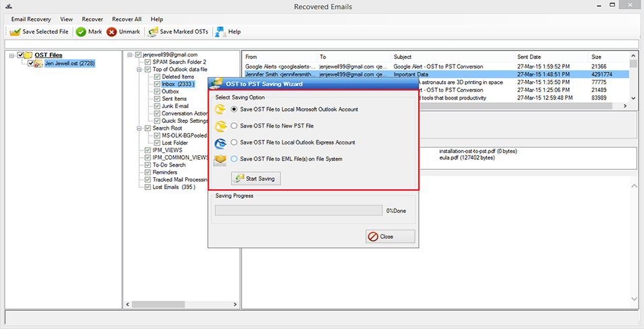The height and width of the screenshot is (329, 644).
Task: Click the eula.pdf (127402 bytes) attachment
Action: tap(467, 158)
